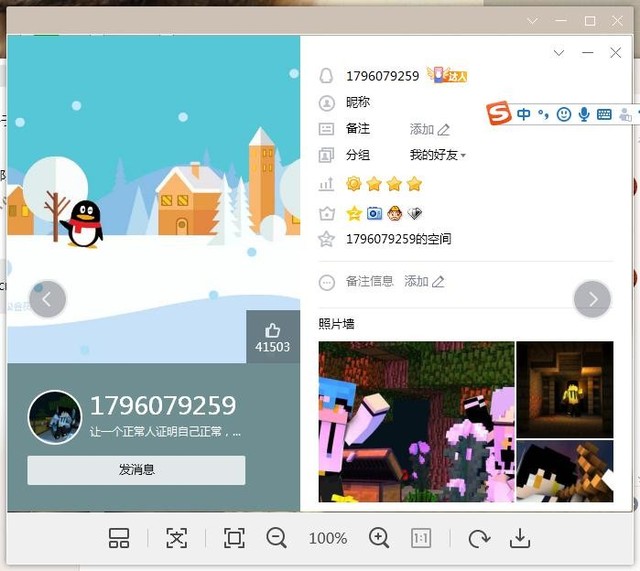Open the profile window's down-arrow menu
The image size is (640, 571).
point(559,53)
